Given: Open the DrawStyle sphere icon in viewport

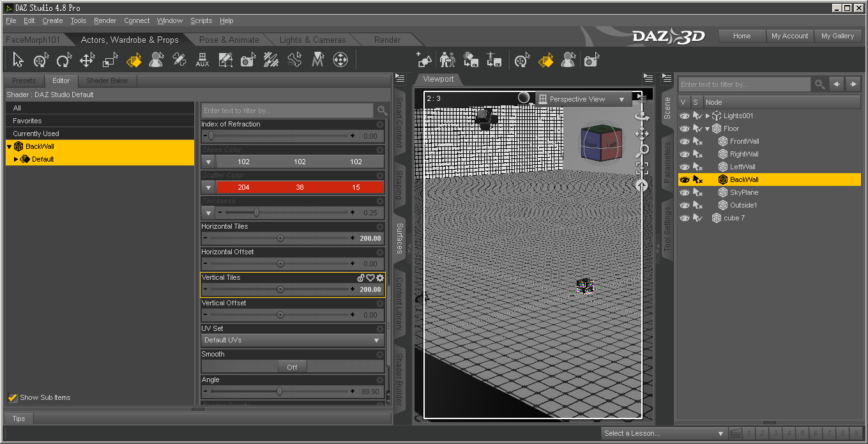Looking at the screenshot, I should [524, 98].
